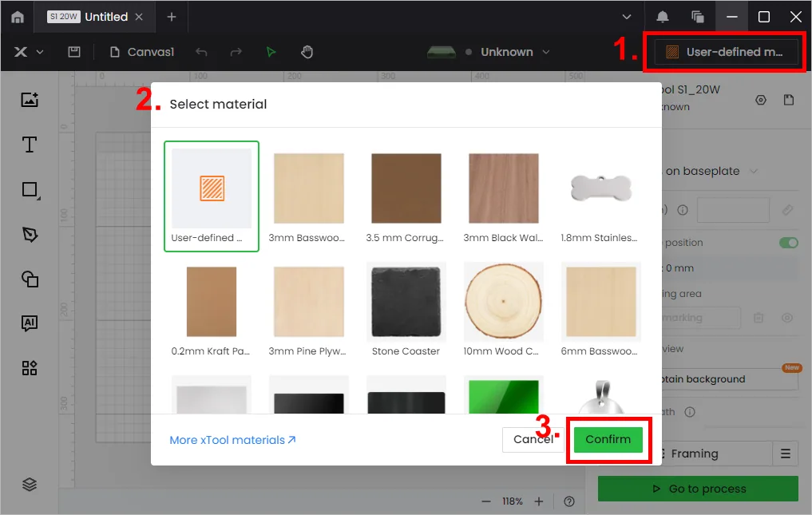Open More xTool materials link
812x515 pixels.
[x=232, y=440]
